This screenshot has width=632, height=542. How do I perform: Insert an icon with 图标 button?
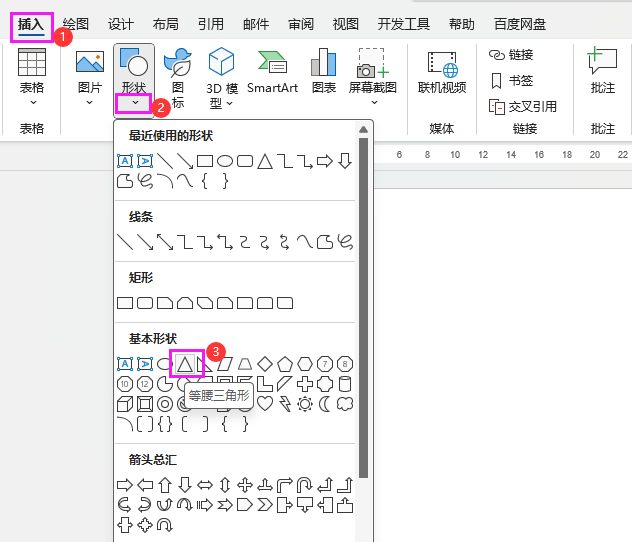point(178,79)
